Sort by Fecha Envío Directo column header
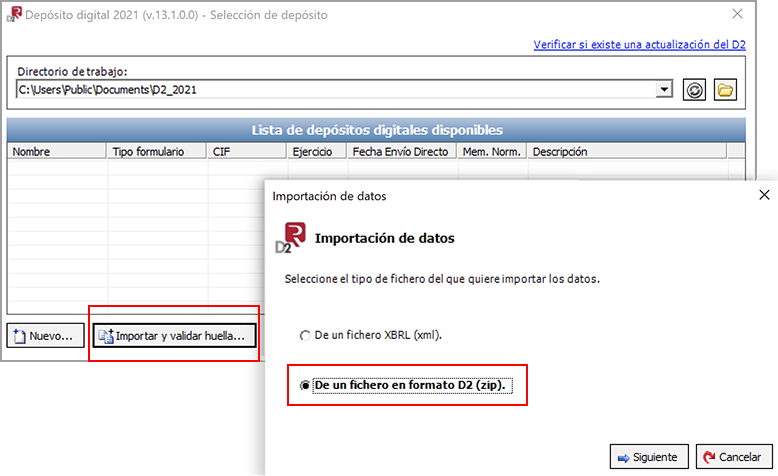 tap(402, 151)
